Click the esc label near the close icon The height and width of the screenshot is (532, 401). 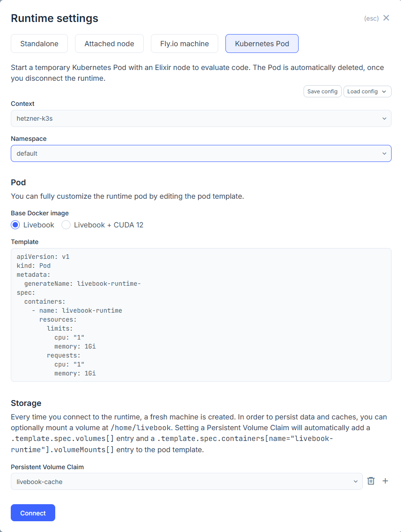tap(371, 18)
